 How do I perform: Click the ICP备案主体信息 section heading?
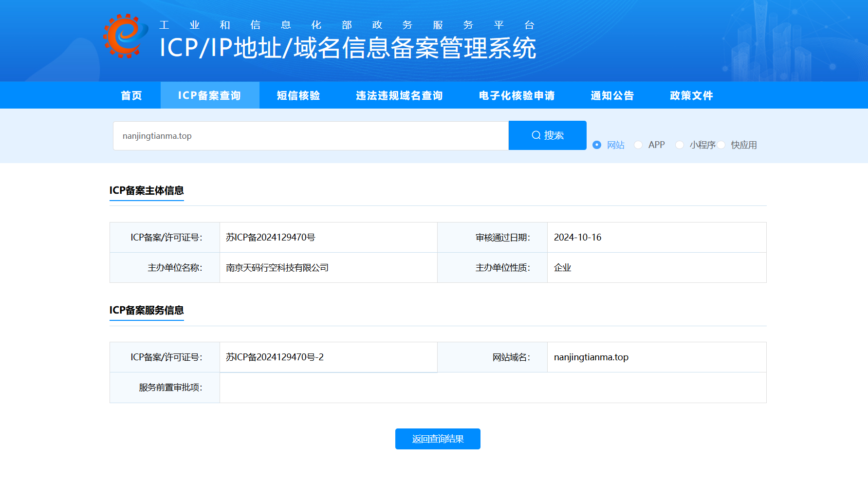coord(147,190)
